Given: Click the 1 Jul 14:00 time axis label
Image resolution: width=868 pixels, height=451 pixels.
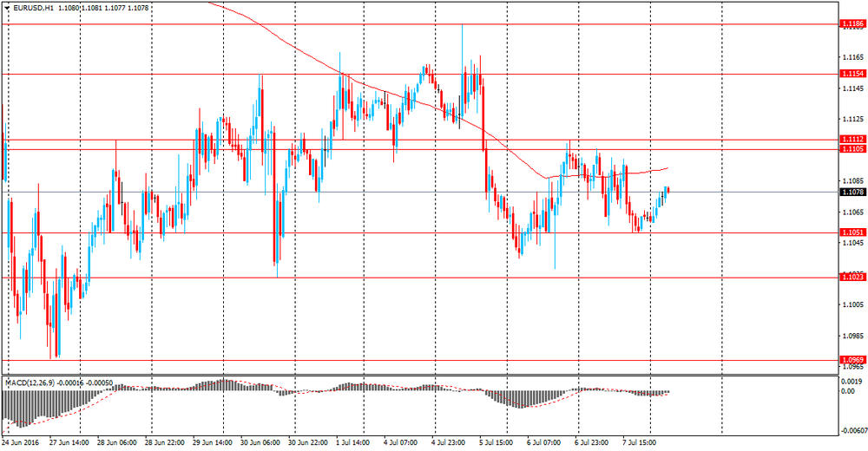Looking at the screenshot, I should 353,442.
